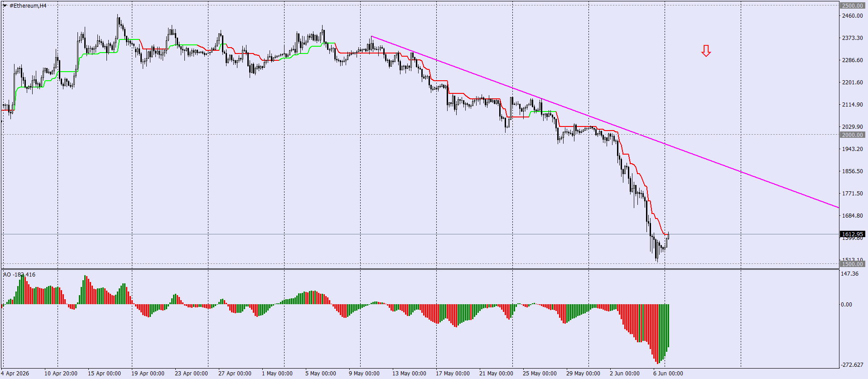Click the 23 Apr 00:00 time label
The image size is (868, 379).
191,374
